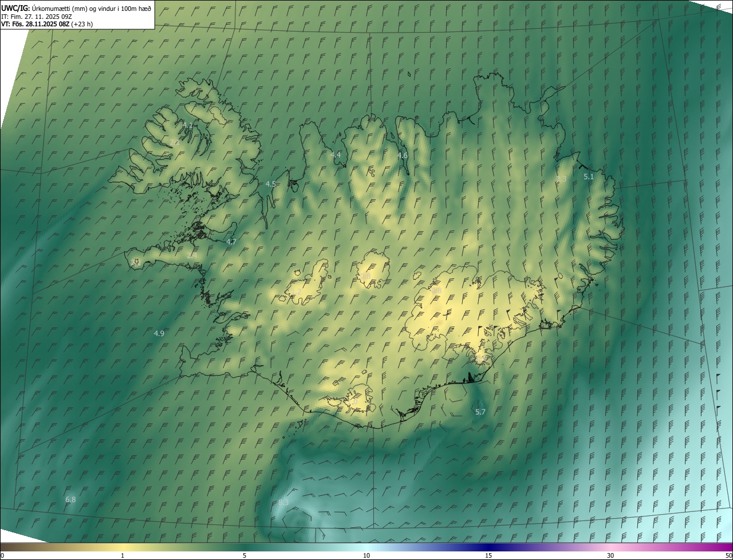This screenshot has height=560, width=733.
Task: Click the 5.1 value label off the east coast
Action: 589,177
